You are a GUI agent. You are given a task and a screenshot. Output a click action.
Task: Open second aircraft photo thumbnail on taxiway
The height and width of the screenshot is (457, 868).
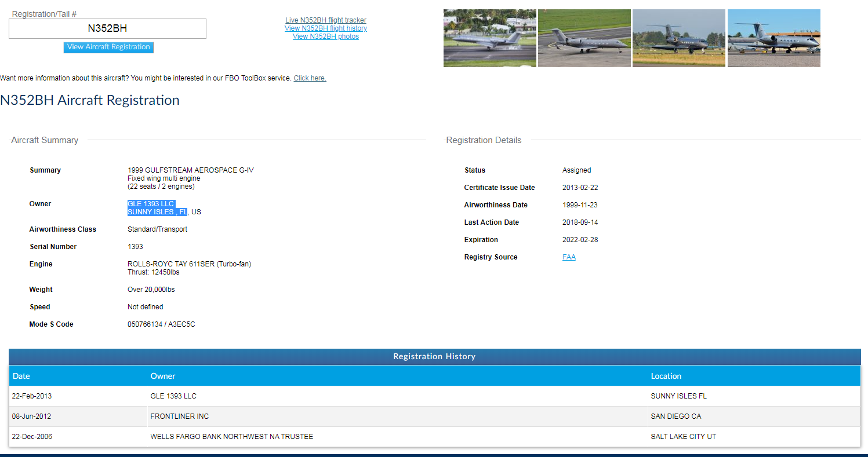[x=584, y=38]
